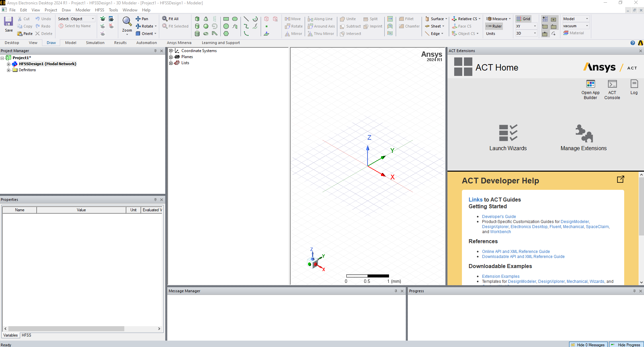Open the ACT Console
The width and height of the screenshot is (644, 347).
(612, 89)
